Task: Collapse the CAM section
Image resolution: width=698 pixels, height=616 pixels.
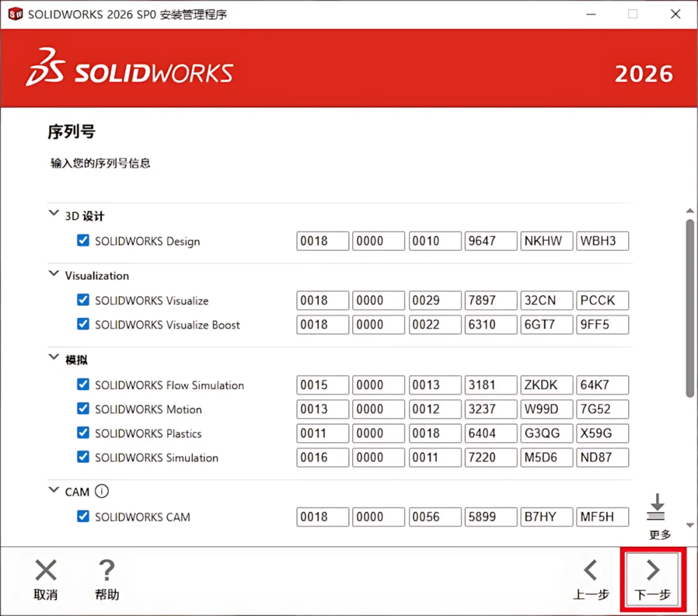Action: coord(54,490)
